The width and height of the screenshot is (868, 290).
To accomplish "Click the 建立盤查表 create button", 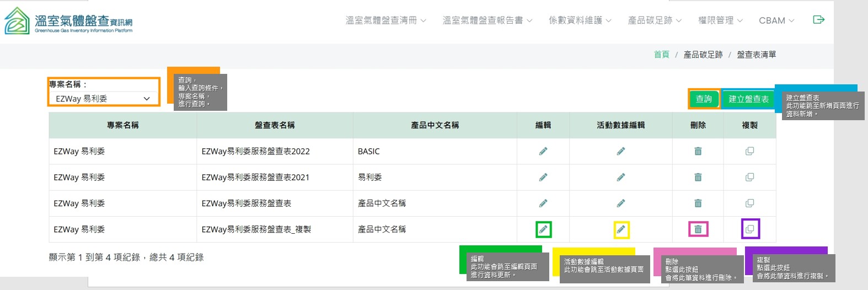I will [x=748, y=99].
